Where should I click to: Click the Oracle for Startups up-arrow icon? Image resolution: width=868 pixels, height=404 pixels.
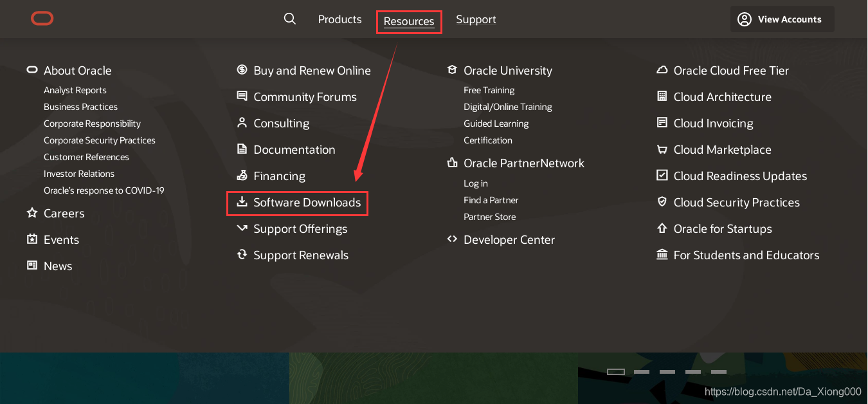[662, 228]
